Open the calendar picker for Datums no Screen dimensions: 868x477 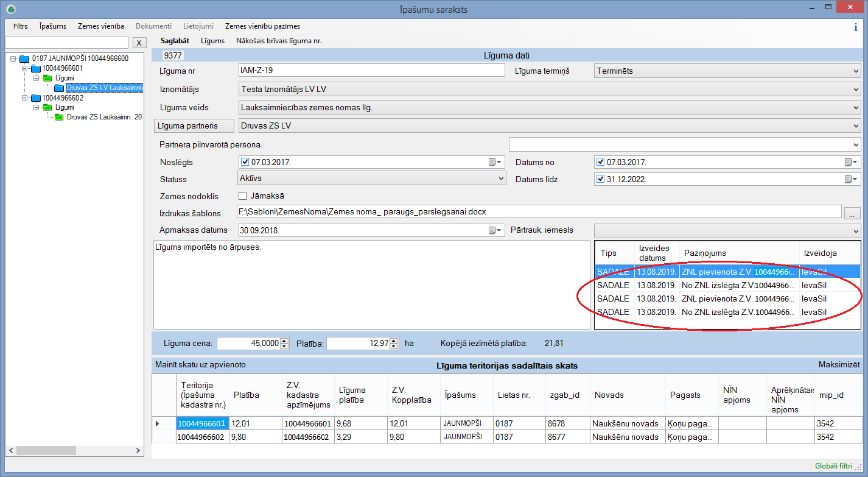851,163
